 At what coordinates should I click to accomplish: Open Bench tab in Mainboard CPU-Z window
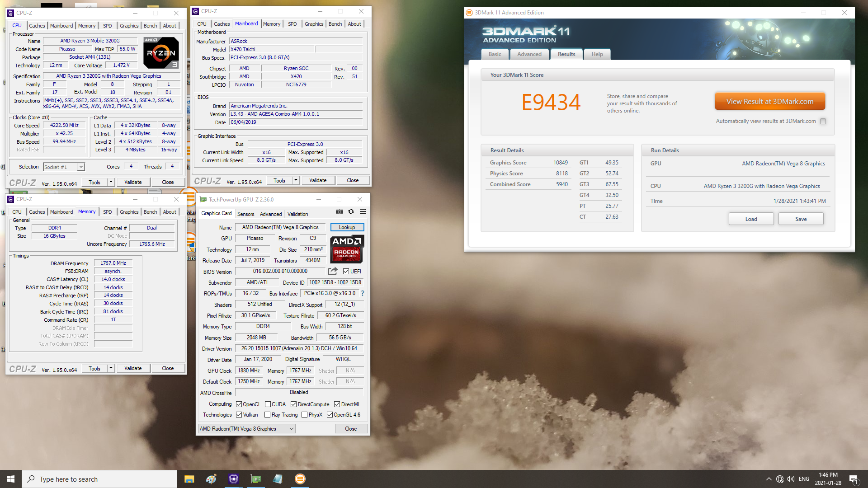[x=335, y=24]
